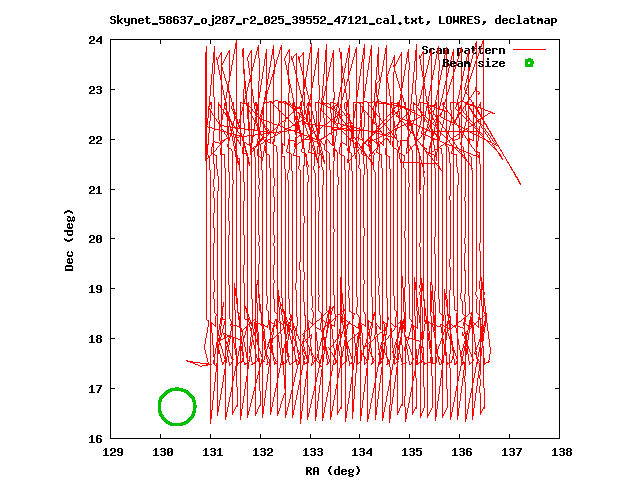
Task: Click the Dec axis tick label 19
Action: coord(96,289)
